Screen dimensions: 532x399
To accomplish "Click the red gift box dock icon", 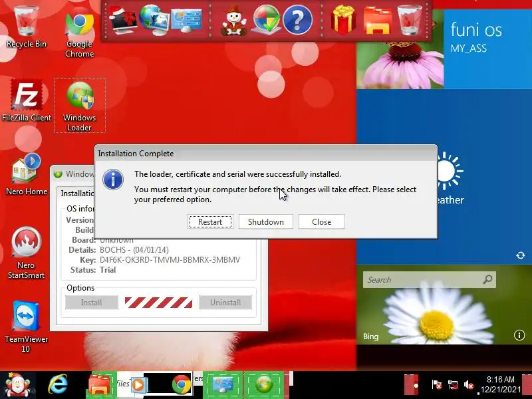I will pyautogui.click(x=343, y=20).
